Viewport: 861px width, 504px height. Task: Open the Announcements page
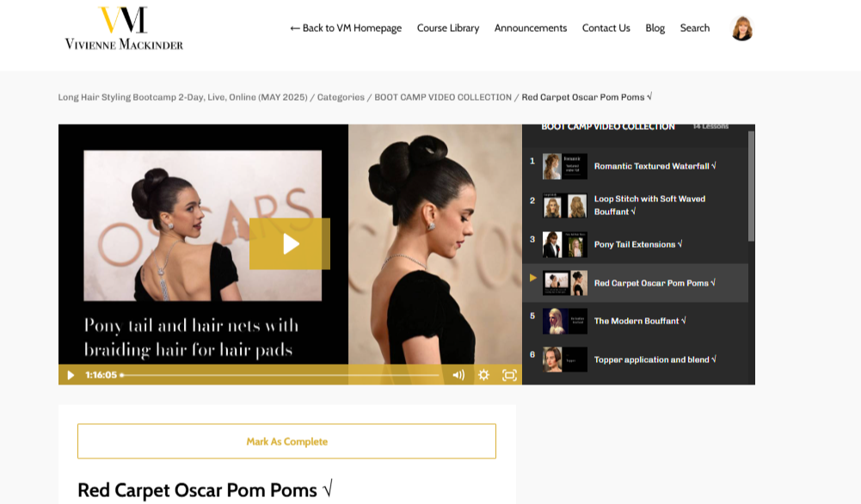531,28
